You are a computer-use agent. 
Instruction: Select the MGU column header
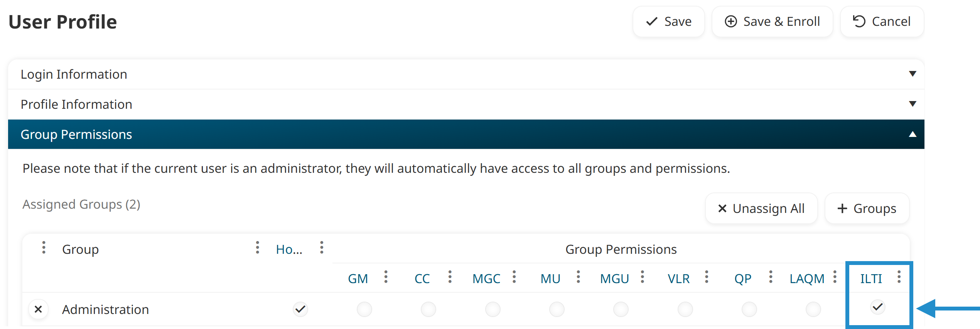point(614,278)
